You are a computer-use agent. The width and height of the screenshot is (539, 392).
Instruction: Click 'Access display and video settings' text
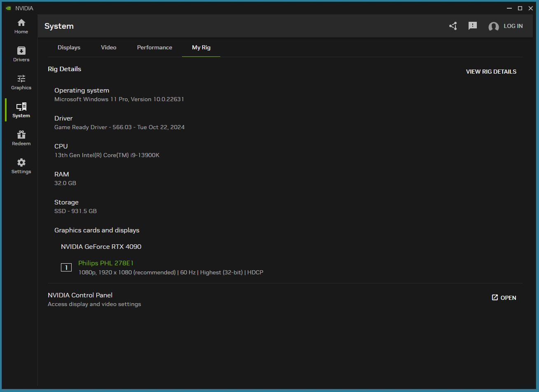[94, 304]
